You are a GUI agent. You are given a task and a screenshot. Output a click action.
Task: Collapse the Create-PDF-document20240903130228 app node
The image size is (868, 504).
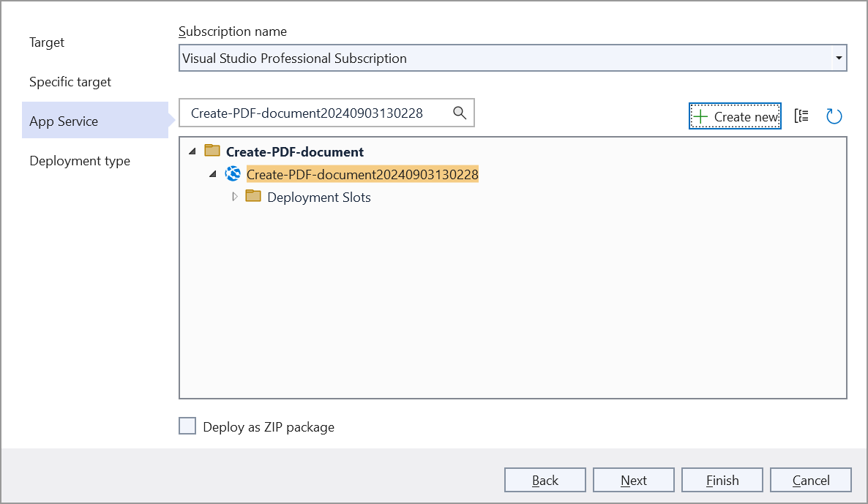213,175
